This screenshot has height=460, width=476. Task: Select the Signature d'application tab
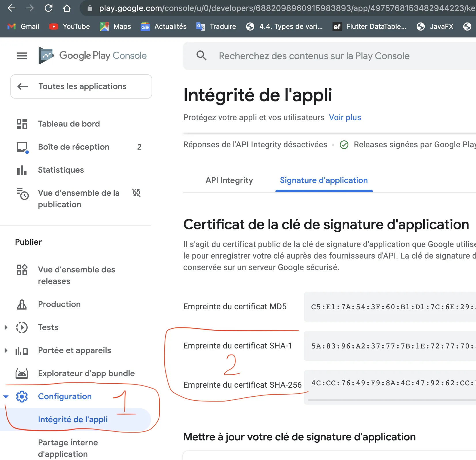click(324, 180)
